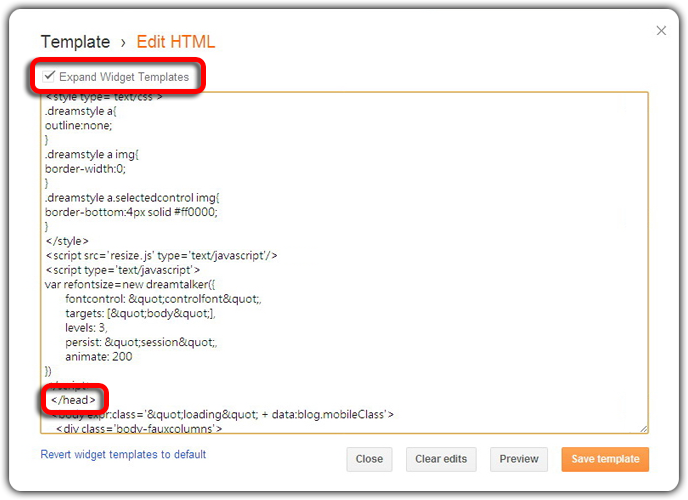This screenshot has width=688, height=500.
Task: Click the '})' closing line
Action: tap(48, 371)
